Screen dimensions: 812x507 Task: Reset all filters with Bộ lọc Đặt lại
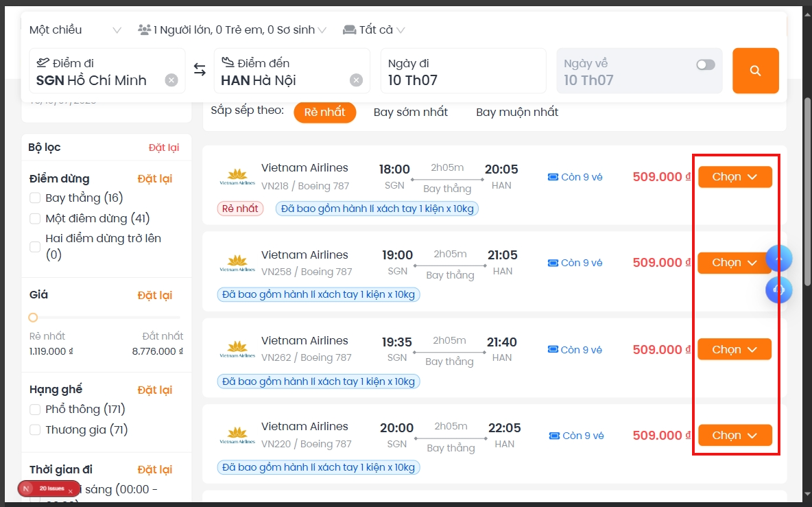tap(164, 148)
